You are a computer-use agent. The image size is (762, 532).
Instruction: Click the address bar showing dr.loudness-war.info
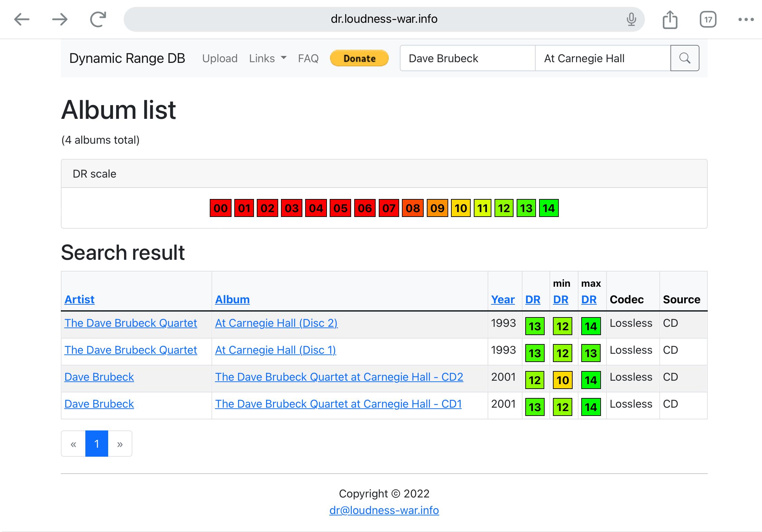pyautogui.click(x=384, y=19)
